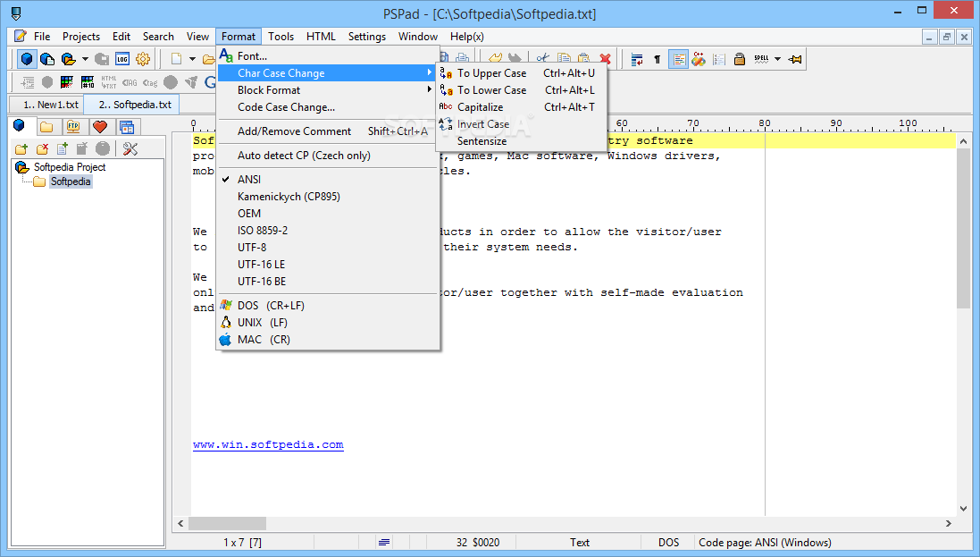Click the pushpin stay-on-top icon

795,59
